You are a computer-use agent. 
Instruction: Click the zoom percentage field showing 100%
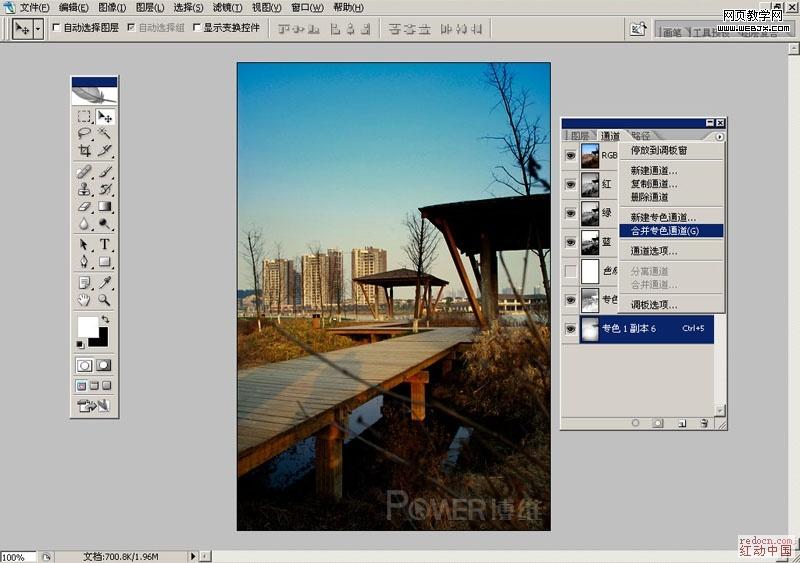pyautogui.click(x=18, y=557)
